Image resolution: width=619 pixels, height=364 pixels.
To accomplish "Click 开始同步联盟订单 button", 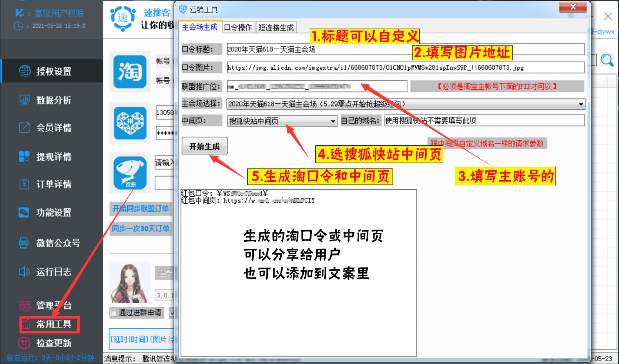I will click(x=141, y=208).
